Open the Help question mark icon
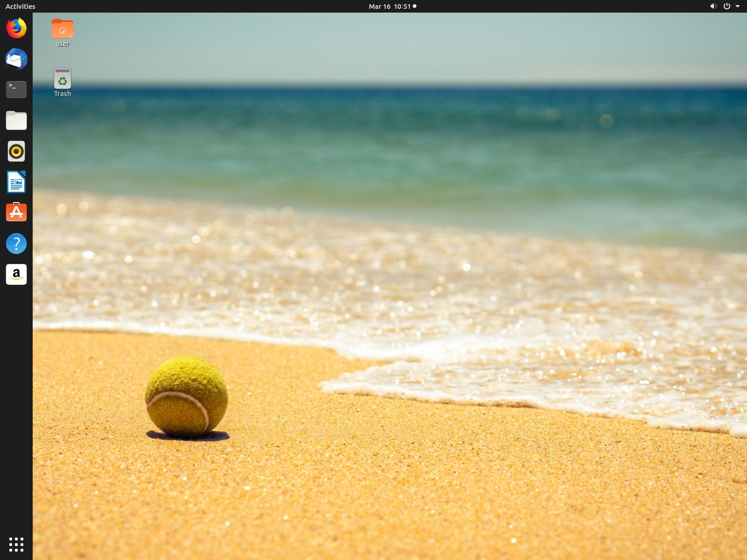The height and width of the screenshot is (560, 747). pos(16,244)
